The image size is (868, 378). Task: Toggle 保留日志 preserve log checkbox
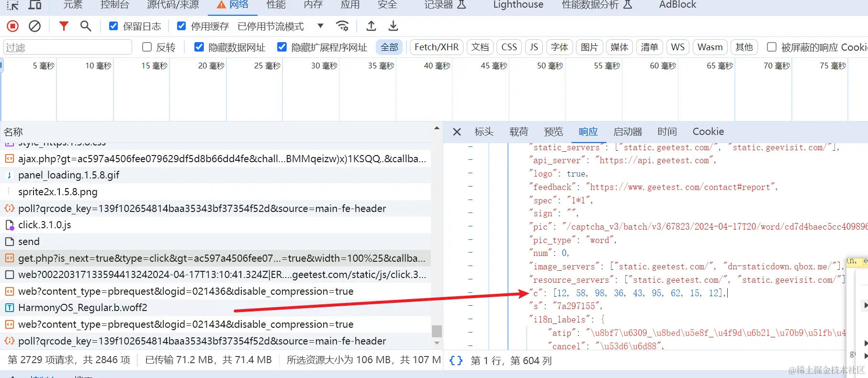[x=113, y=26]
